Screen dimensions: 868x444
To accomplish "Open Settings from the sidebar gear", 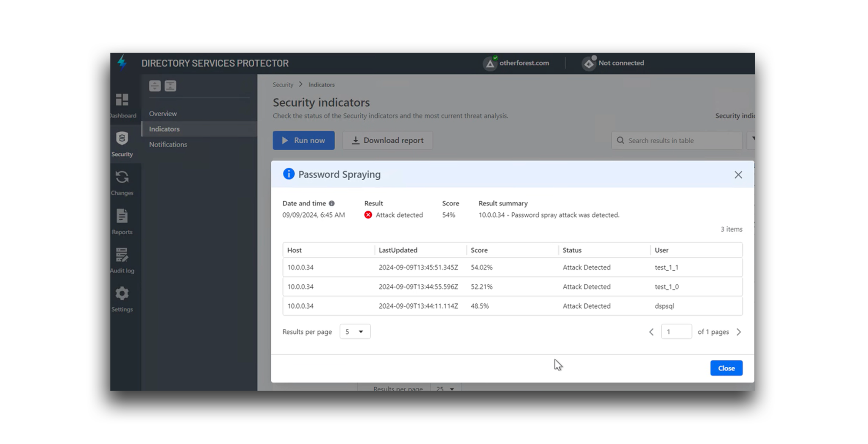I will (x=122, y=293).
